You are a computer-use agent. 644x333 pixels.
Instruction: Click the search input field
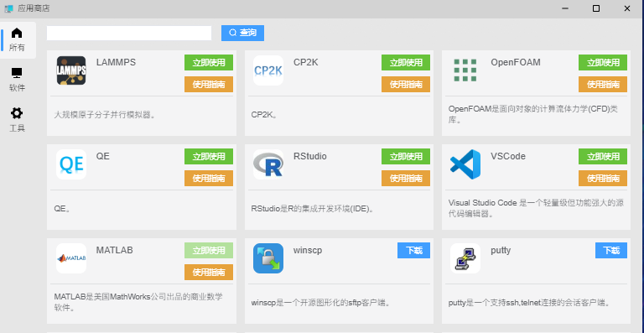point(129,33)
